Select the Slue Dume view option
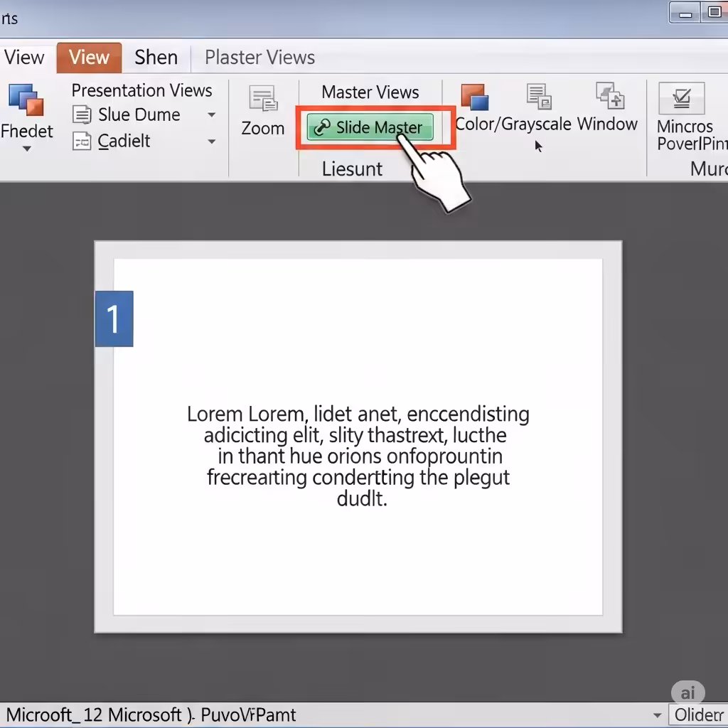The image size is (728, 728). click(139, 114)
